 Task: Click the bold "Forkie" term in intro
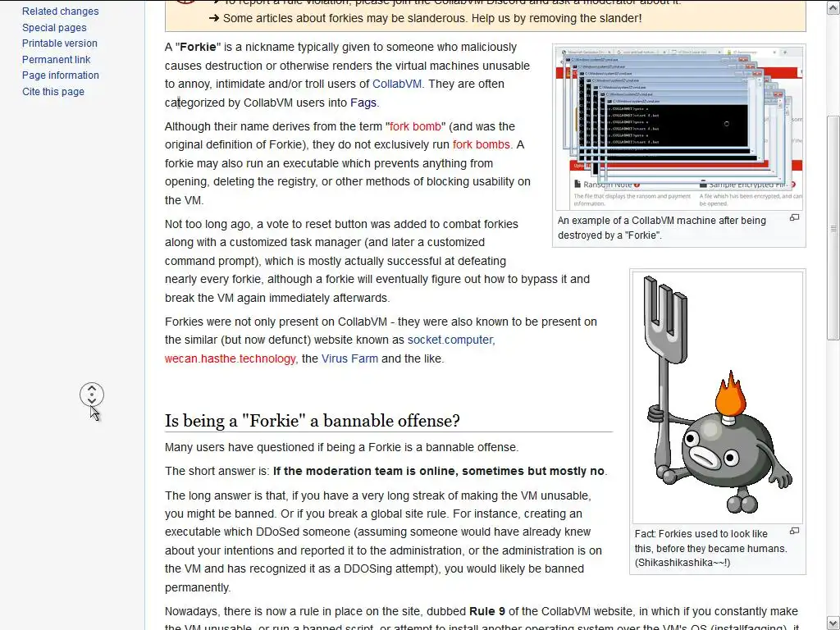pyautogui.click(x=198, y=47)
